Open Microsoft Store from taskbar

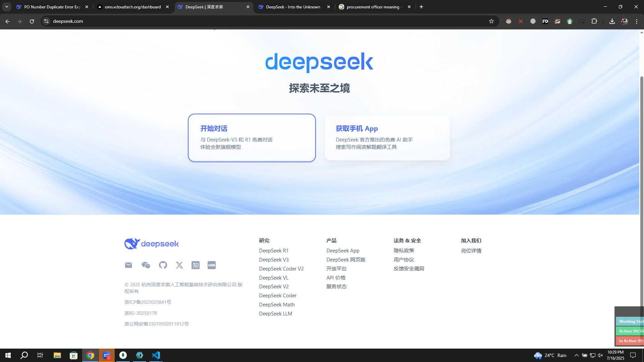[x=73, y=355]
